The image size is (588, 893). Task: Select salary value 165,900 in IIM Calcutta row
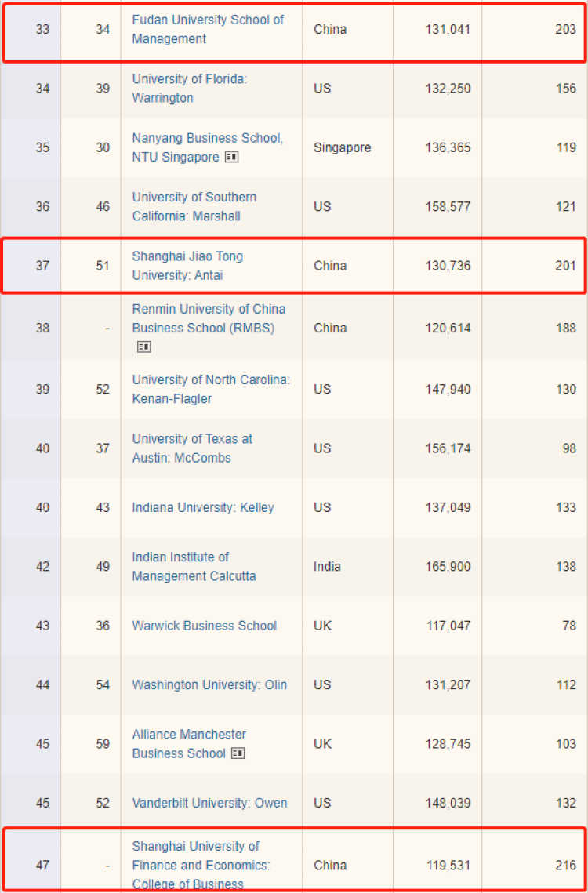[x=448, y=567]
